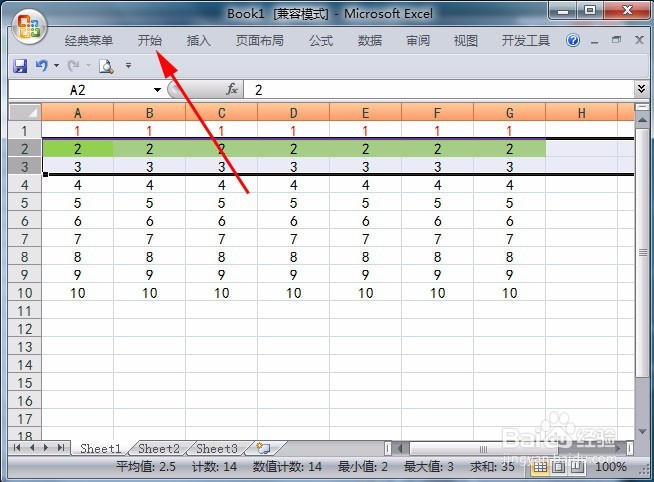Click the horizontal scrollbar left arrow
This screenshot has height=482, width=654.
(x=401, y=449)
